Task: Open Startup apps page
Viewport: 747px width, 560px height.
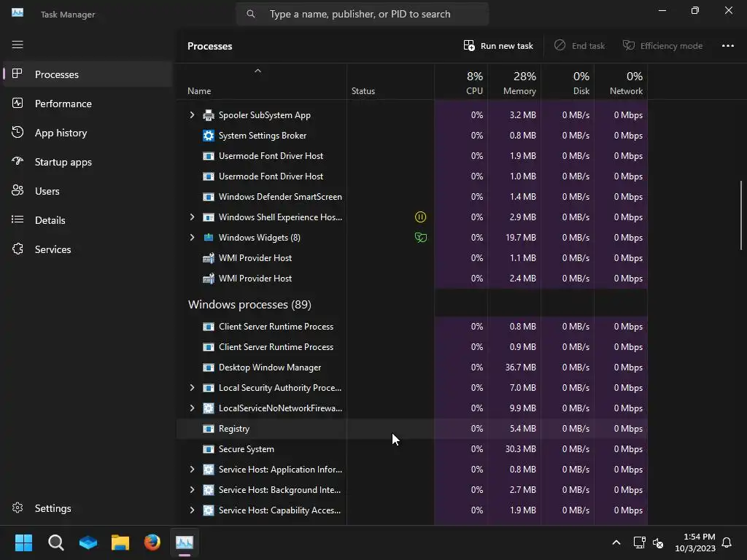Action: 88,162
